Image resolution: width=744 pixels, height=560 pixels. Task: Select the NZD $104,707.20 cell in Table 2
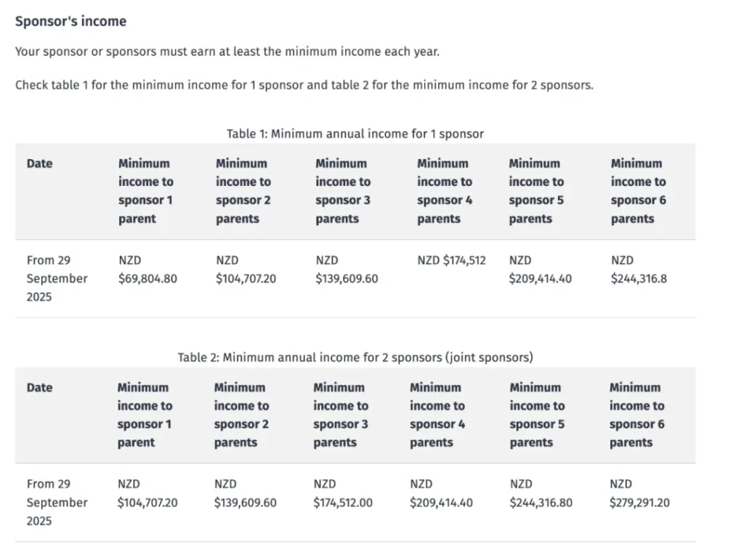[x=147, y=493]
